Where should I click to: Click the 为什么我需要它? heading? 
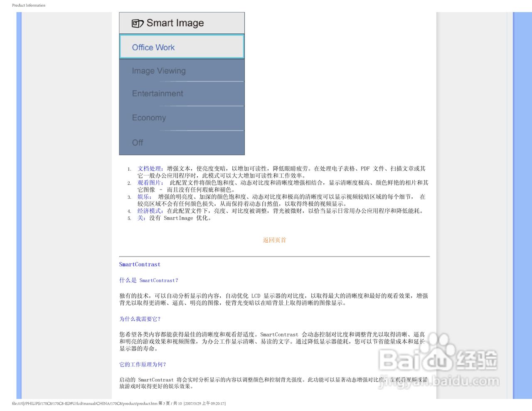pos(140,319)
